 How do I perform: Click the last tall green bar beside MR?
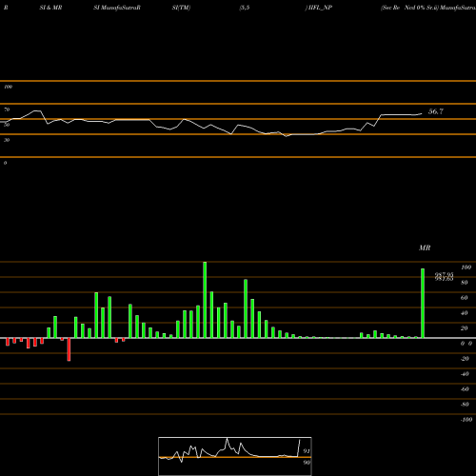[423, 304]
